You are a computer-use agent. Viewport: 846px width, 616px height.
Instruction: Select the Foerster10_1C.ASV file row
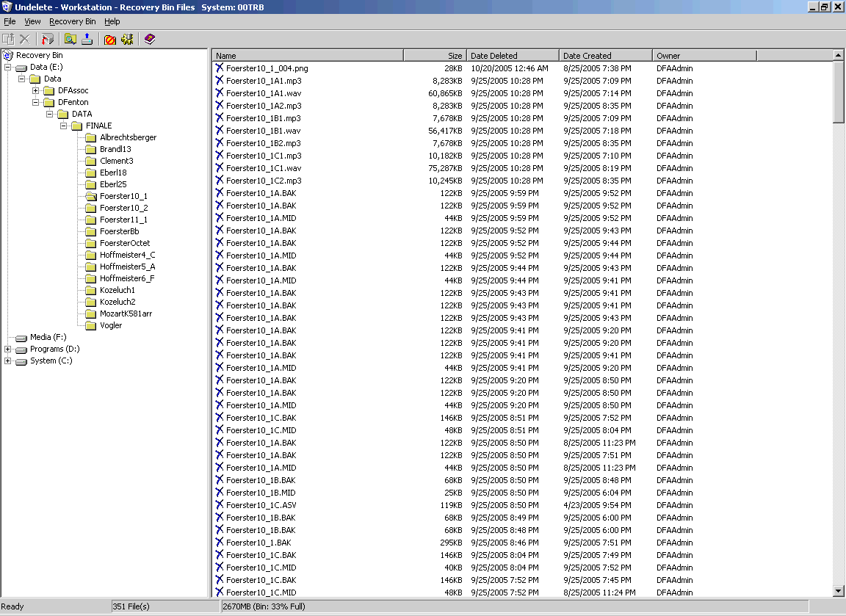coord(261,505)
